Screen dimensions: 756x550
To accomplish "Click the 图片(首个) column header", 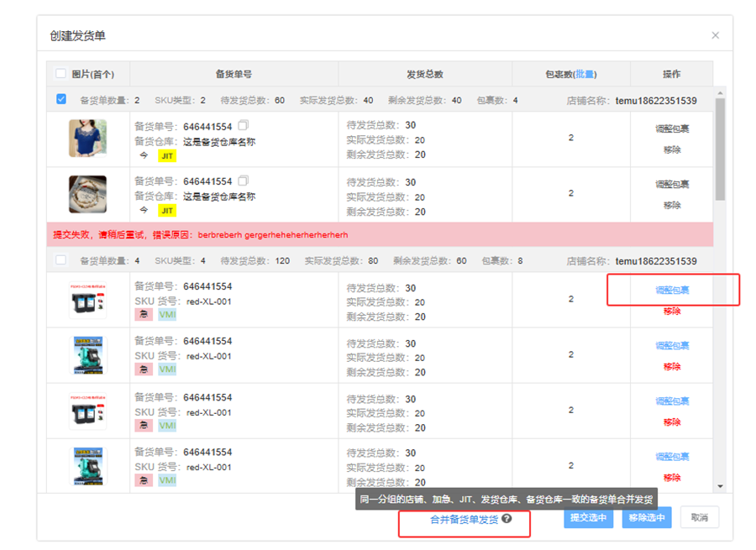I will point(93,74).
